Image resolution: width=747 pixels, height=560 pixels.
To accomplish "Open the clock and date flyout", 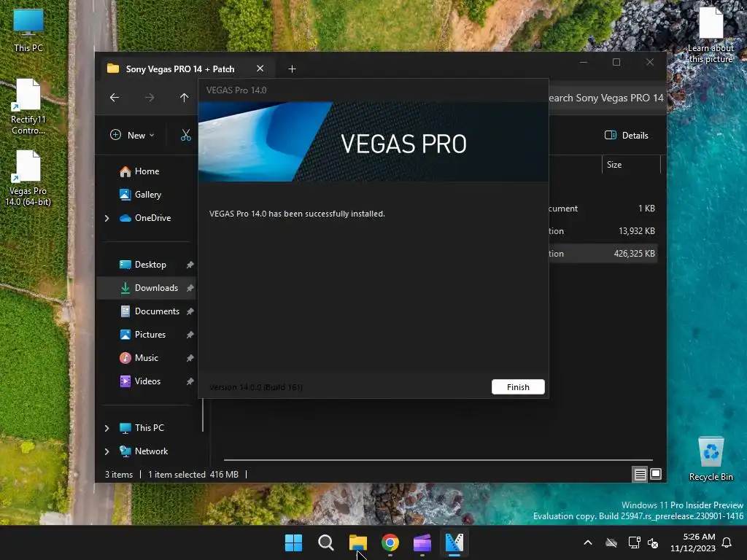I will 693,542.
